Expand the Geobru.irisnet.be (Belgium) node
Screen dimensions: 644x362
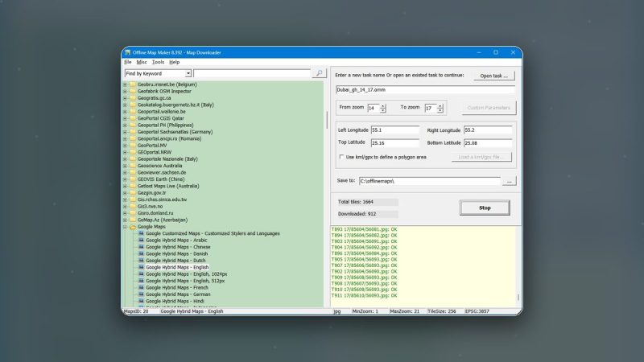(125, 84)
